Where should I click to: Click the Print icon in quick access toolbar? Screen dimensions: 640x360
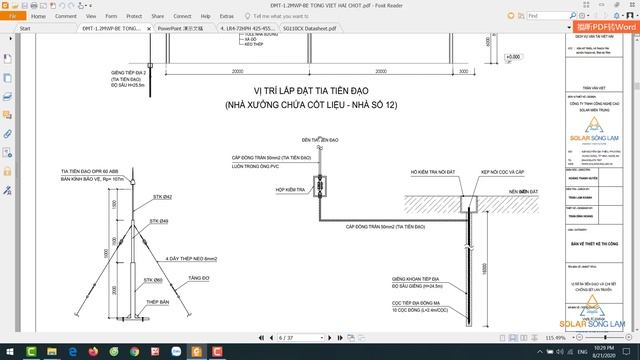pos(34,6)
